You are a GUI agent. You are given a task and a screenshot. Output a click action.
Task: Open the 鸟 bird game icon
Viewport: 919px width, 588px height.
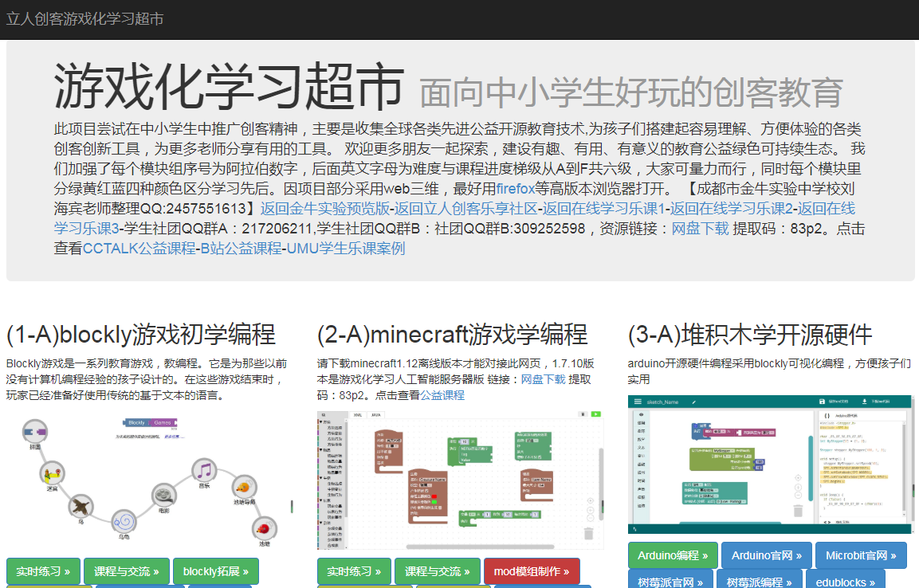81,506
